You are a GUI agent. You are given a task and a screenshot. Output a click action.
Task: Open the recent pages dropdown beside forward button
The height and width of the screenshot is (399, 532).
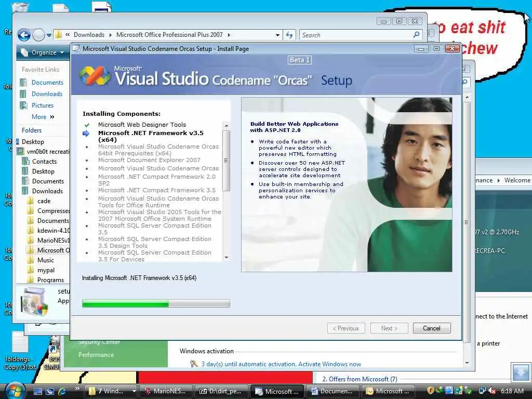click(49, 35)
